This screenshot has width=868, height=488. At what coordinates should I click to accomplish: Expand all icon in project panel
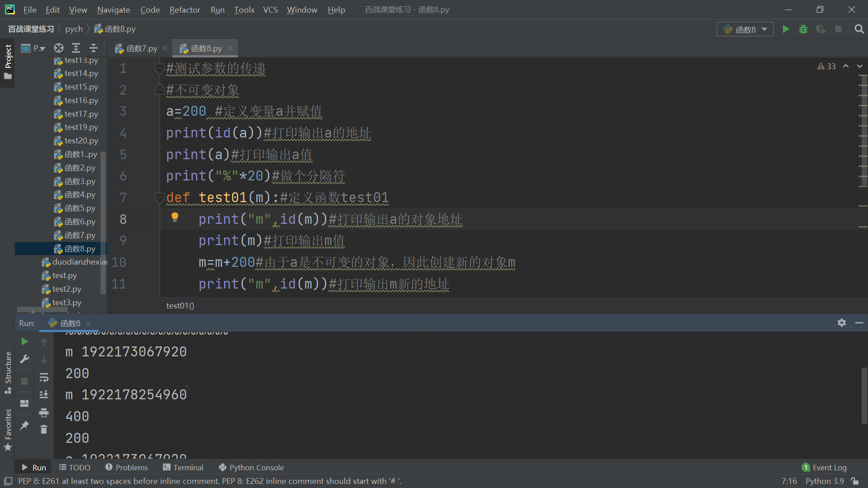[x=76, y=48]
